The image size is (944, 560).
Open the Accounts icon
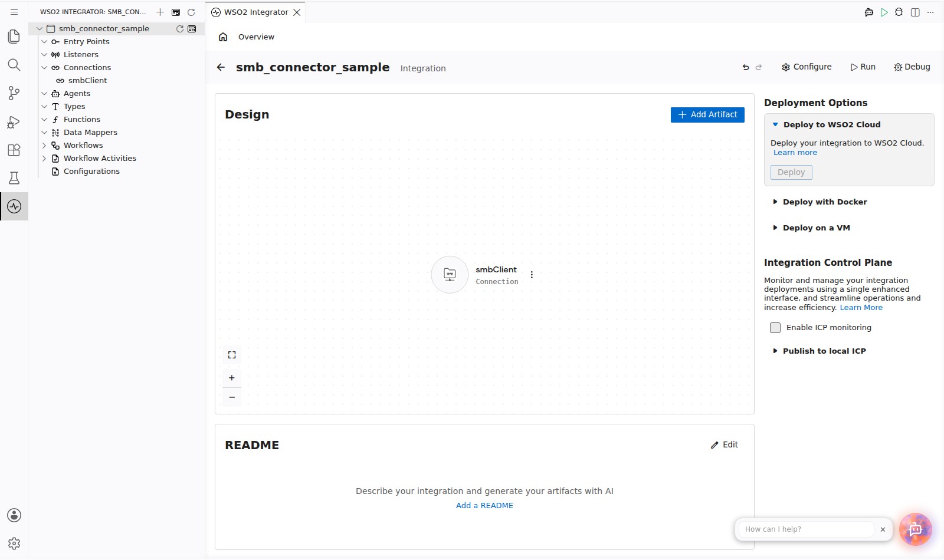click(x=14, y=515)
